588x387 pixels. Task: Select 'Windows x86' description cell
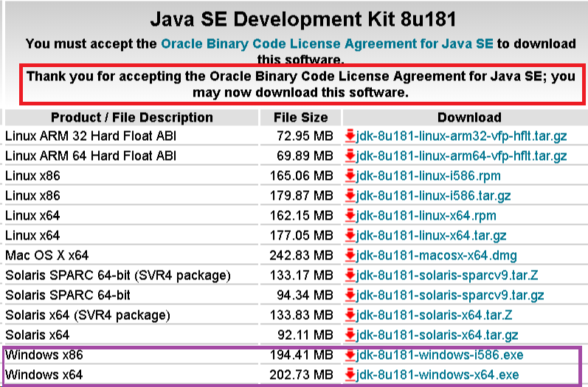tap(44, 355)
